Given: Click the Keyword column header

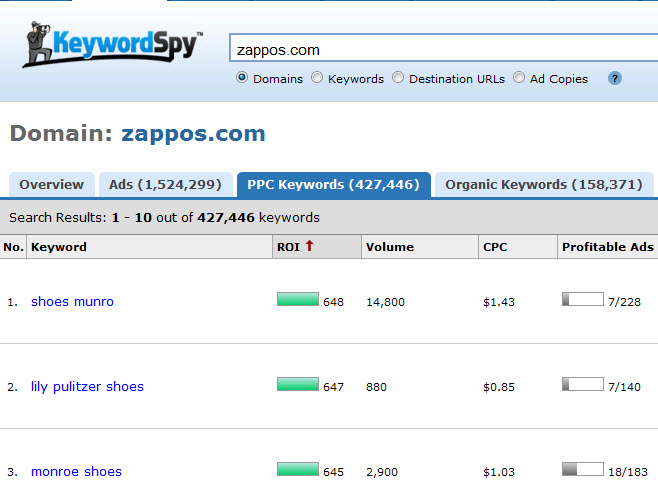Looking at the screenshot, I should (x=59, y=247).
